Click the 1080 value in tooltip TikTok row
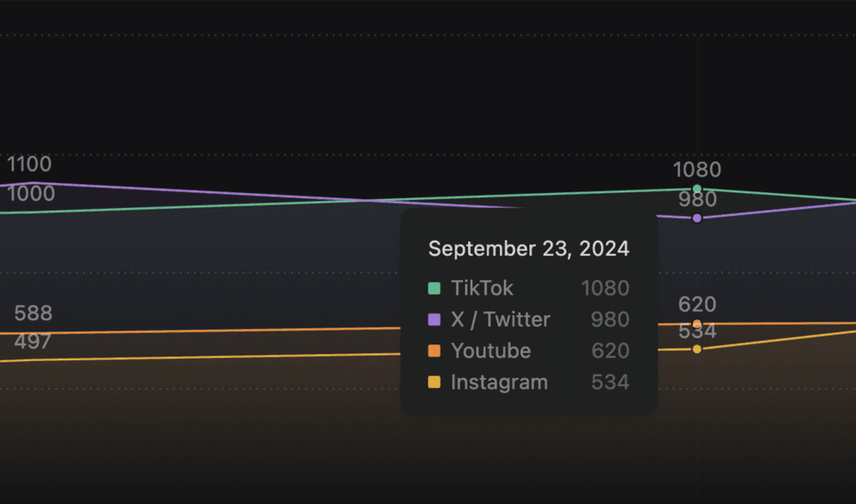 point(605,288)
